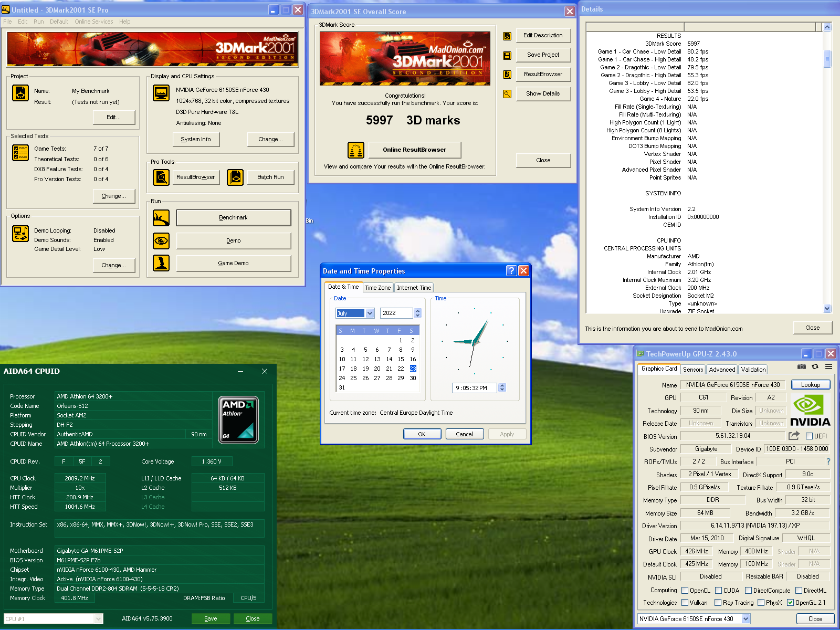Click Cancel in Date and Time Properties

(464, 434)
